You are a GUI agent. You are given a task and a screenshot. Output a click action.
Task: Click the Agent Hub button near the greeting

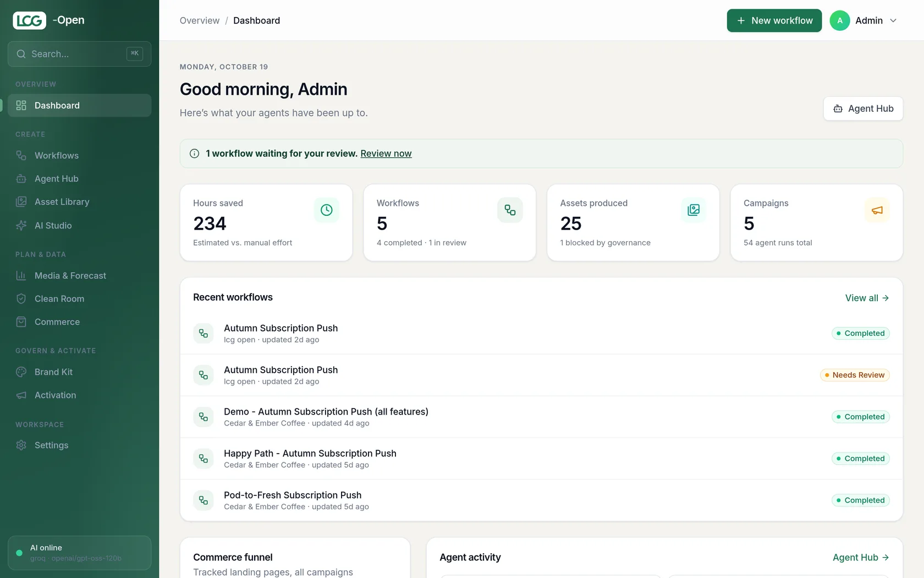click(x=863, y=108)
